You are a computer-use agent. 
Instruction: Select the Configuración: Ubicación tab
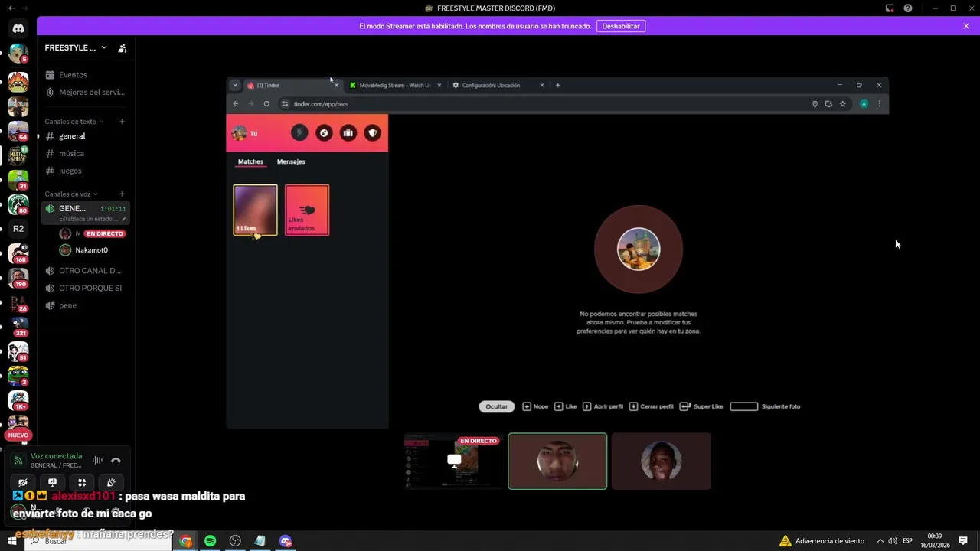click(498, 86)
